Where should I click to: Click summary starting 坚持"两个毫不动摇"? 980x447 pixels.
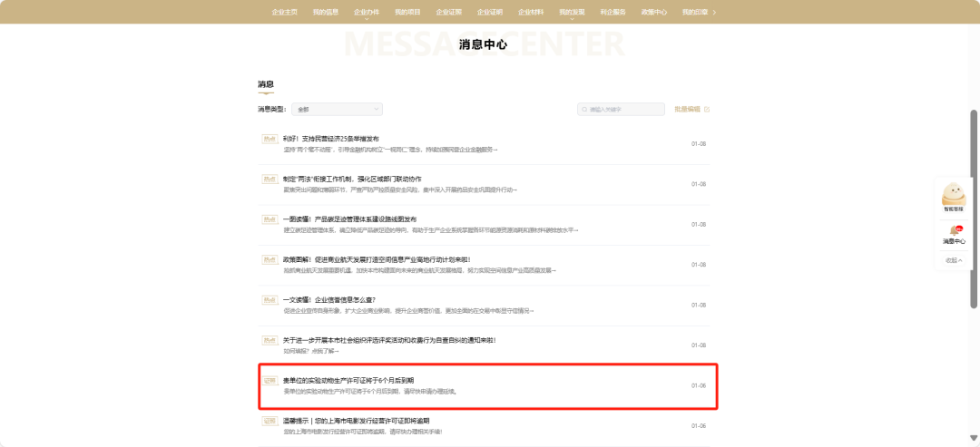point(390,150)
